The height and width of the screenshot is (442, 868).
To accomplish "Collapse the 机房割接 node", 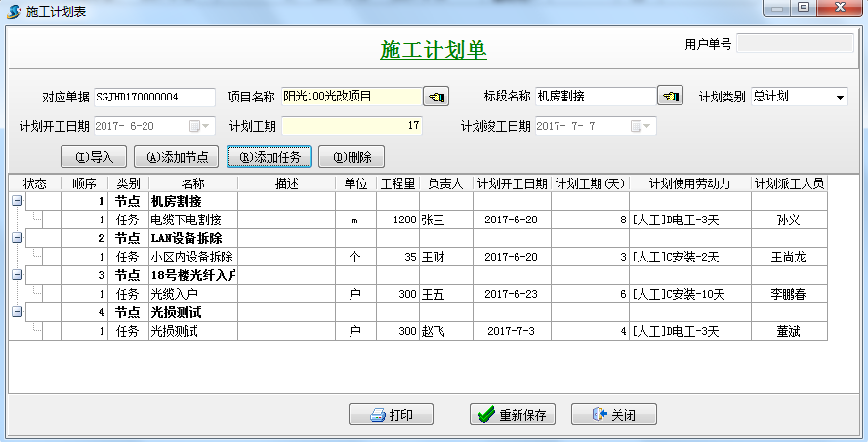I will [17, 201].
